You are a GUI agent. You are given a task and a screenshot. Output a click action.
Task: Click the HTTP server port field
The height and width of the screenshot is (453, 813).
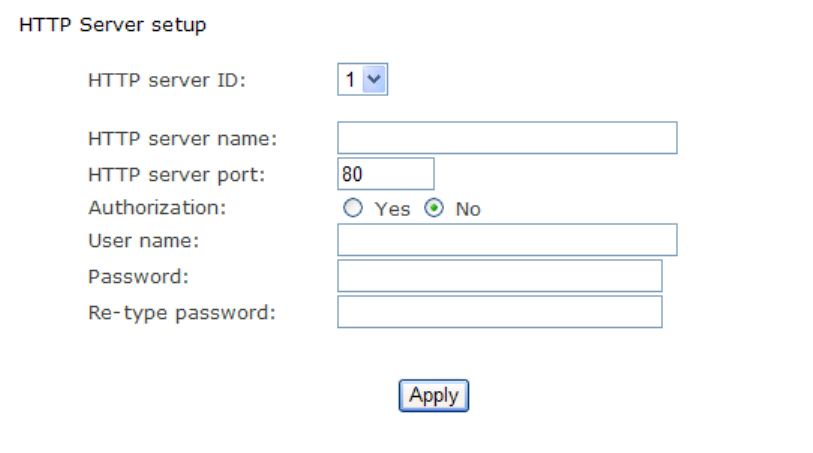click(386, 174)
